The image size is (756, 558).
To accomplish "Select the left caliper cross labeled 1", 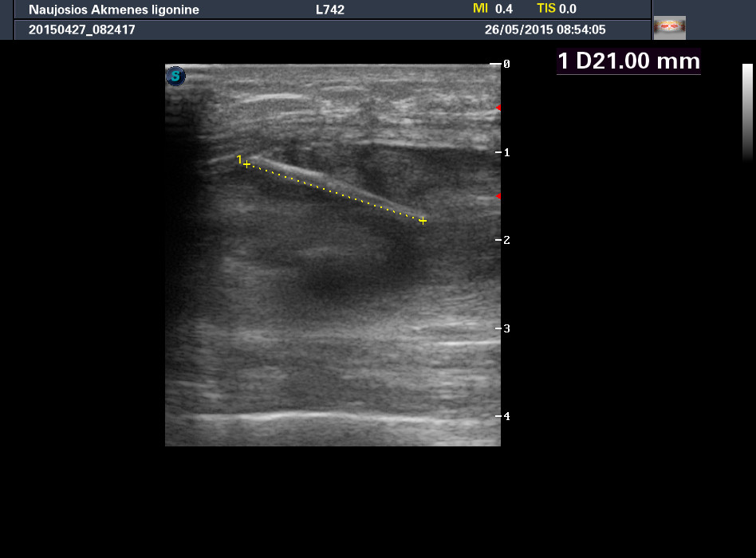I will coord(246,164).
